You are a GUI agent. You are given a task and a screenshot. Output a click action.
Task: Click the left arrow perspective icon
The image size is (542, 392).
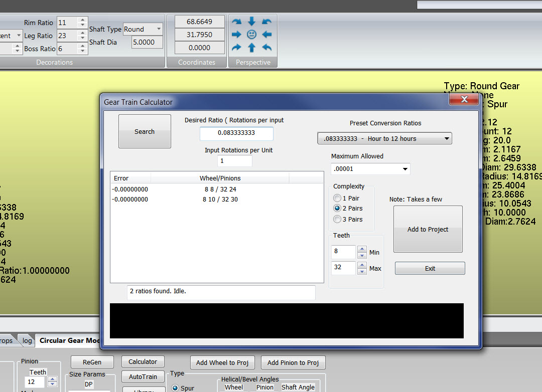tap(267, 35)
